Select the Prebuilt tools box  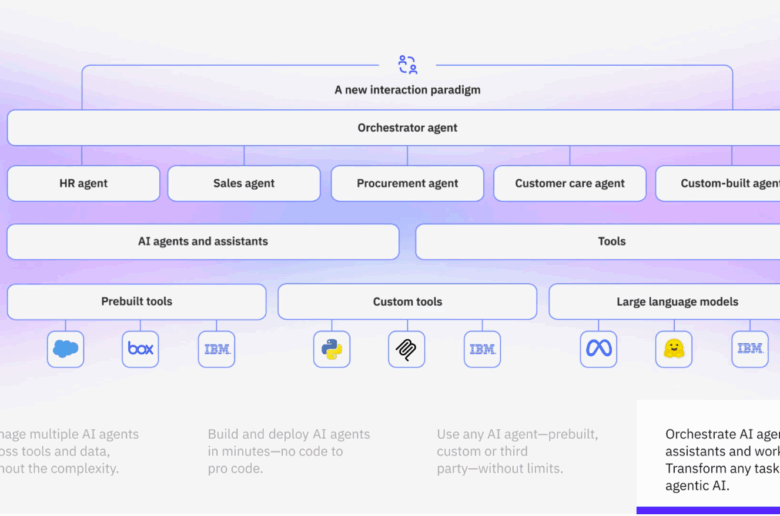pos(137,302)
